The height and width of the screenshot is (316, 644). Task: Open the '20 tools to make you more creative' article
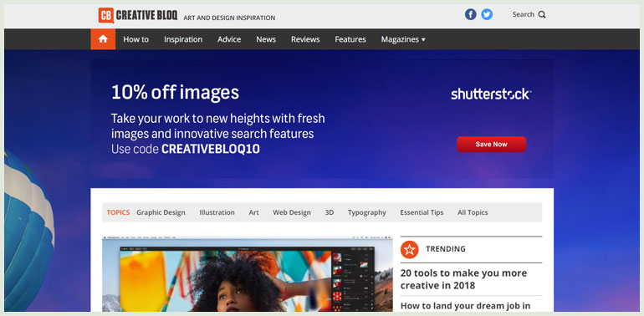point(463,279)
